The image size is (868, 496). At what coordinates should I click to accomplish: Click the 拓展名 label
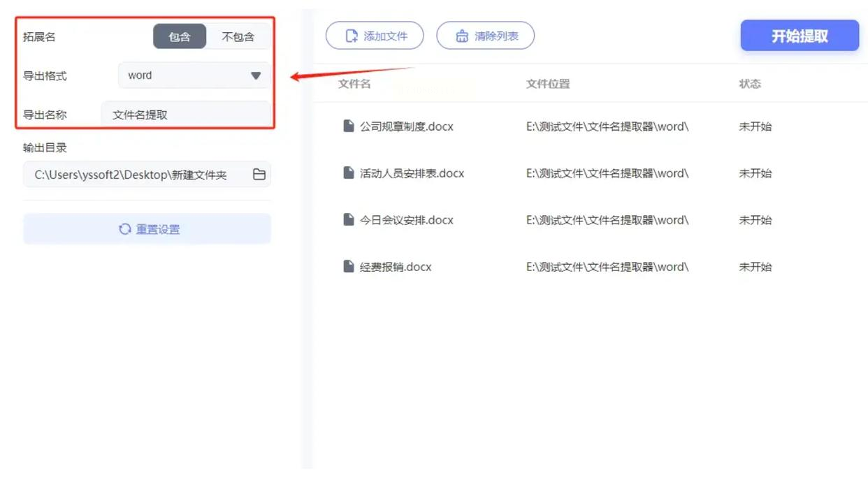tap(39, 37)
